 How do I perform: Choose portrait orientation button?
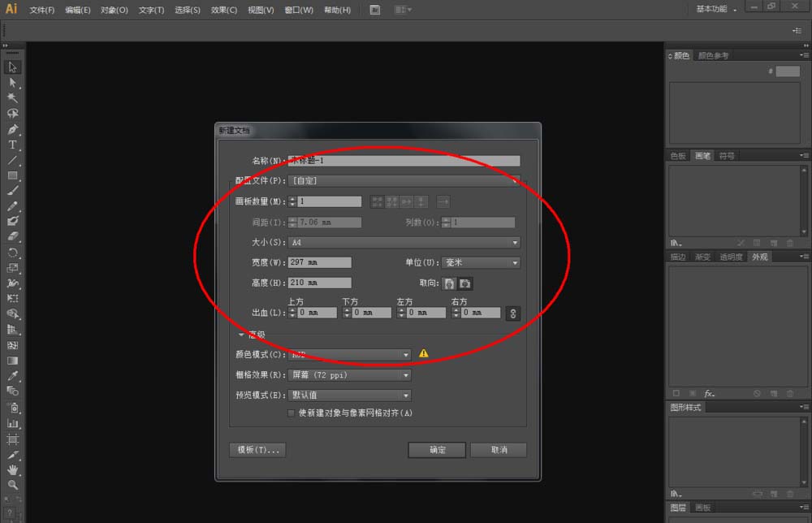[449, 283]
